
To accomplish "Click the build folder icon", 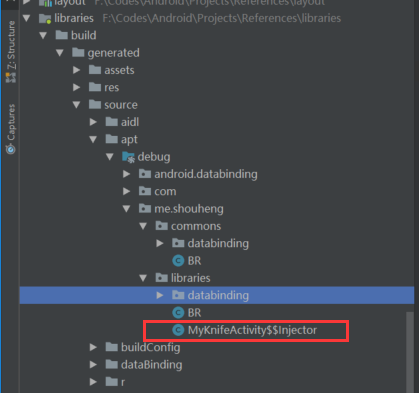I will [x=62, y=35].
